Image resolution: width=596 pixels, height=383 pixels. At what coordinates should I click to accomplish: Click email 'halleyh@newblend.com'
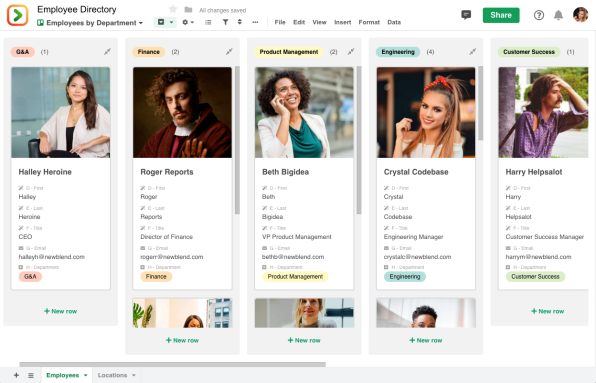52,257
